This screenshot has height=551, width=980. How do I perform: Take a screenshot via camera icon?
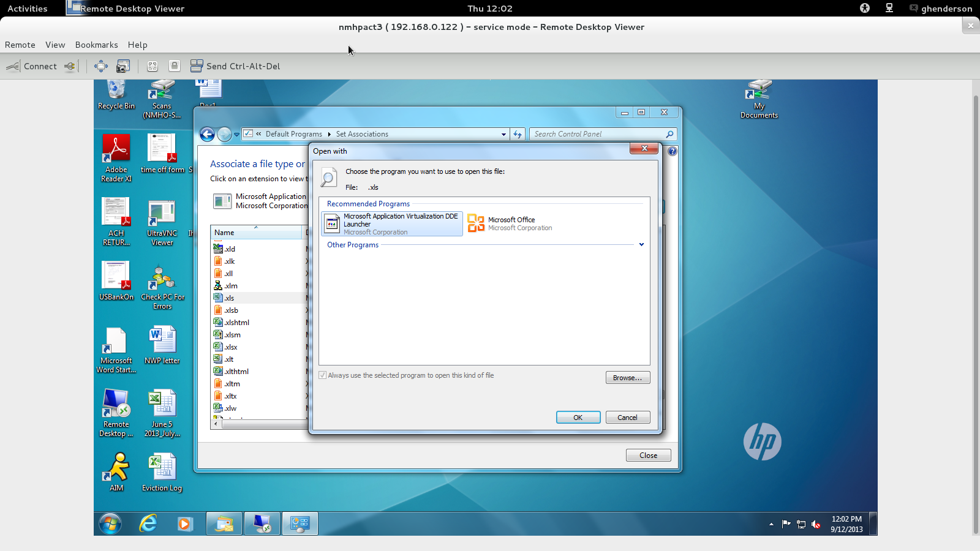pos(123,66)
